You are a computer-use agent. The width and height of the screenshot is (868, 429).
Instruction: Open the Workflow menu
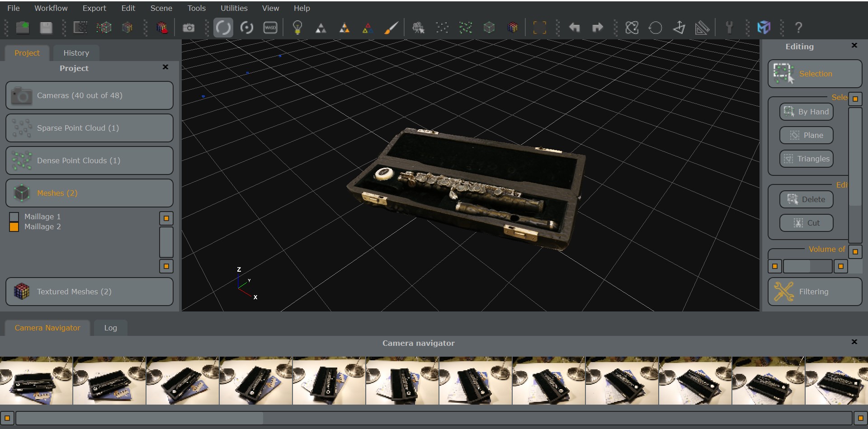[51, 8]
